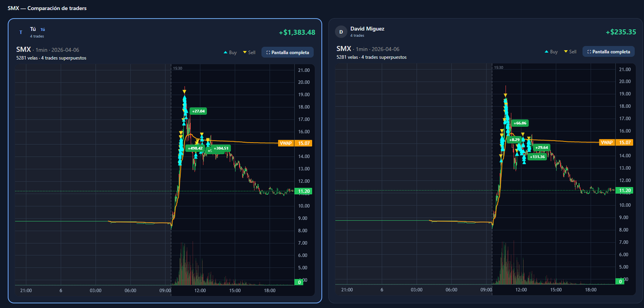Image resolution: width=644 pixels, height=308 pixels.
Task: Click the SMX ticker title in David Miguez's panel
Action: coord(344,49)
